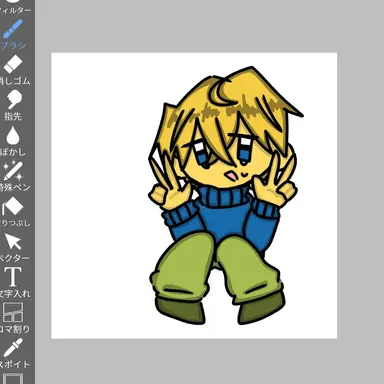Select the Brush (ブラシ) tool

point(13,34)
